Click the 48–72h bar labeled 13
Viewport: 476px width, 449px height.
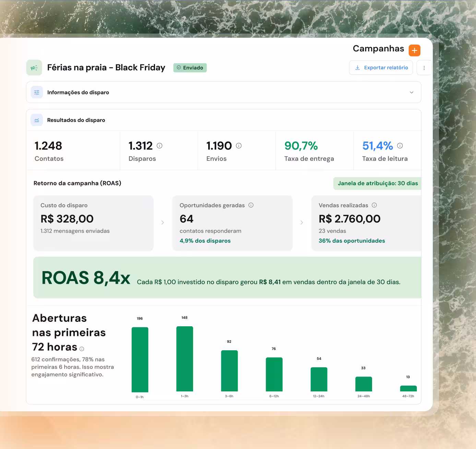coord(408,388)
